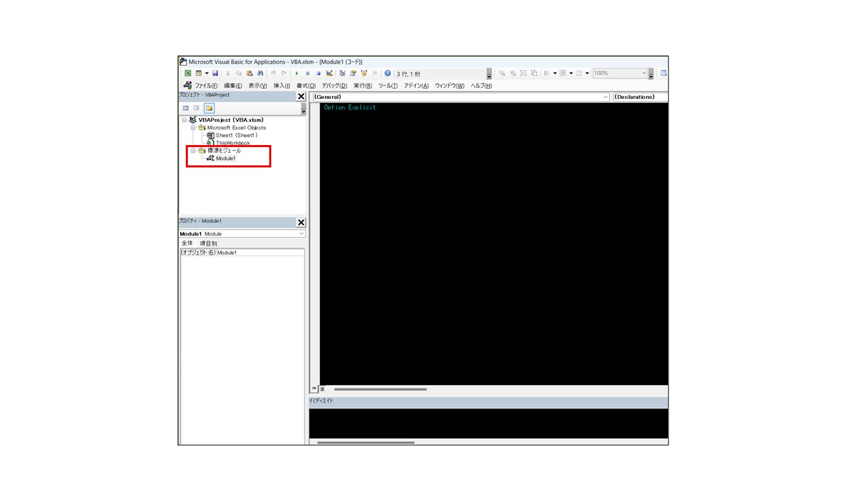Toggle Design Mode icon

329,73
